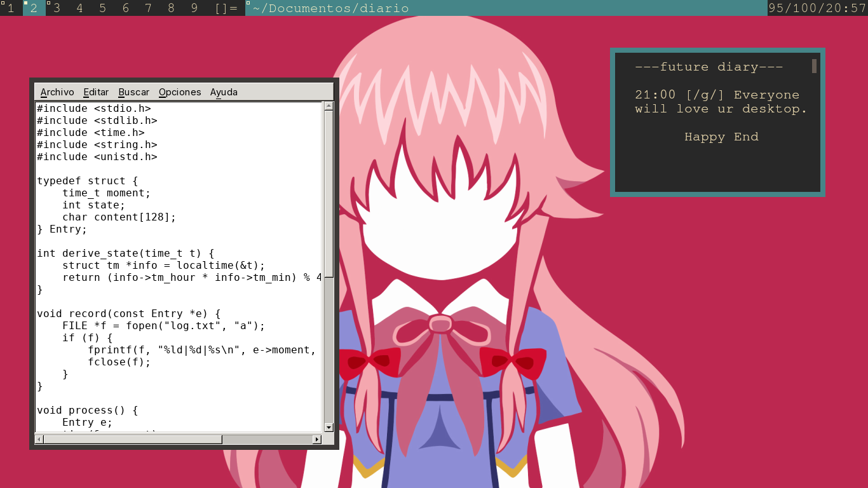Click the 'void process() {' line
This screenshot has height=488, width=868.
click(88, 410)
